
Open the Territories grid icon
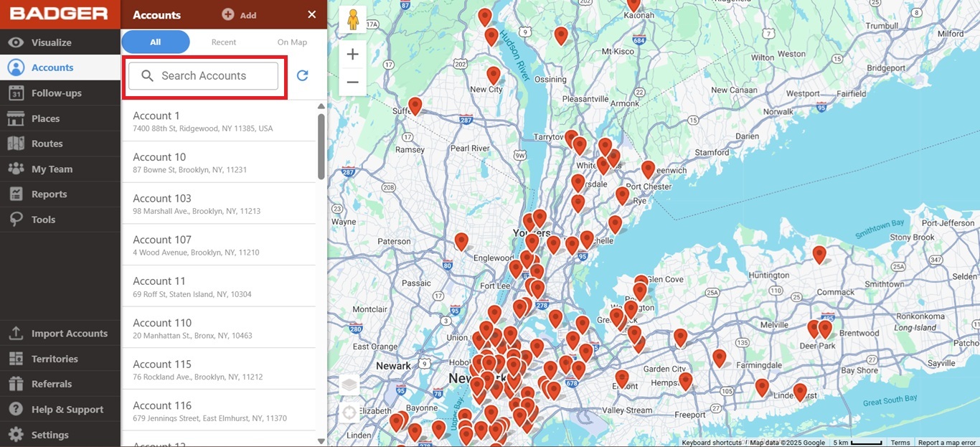pos(16,359)
